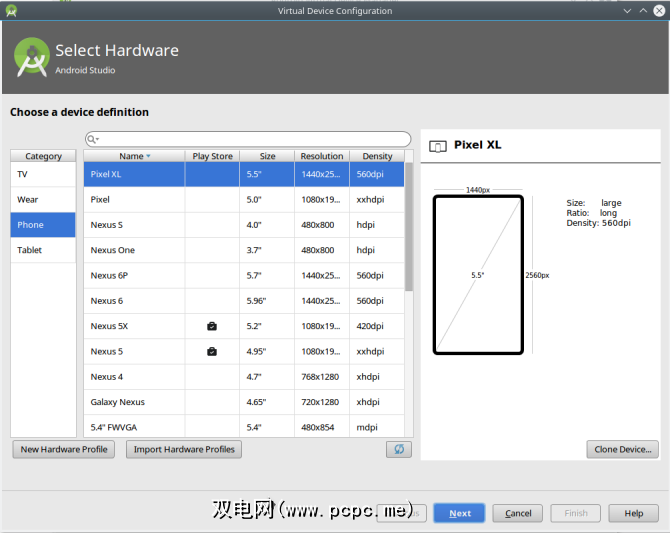Sort the table by Name column header
This screenshot has width=670, height=533.
pos(134,156)
